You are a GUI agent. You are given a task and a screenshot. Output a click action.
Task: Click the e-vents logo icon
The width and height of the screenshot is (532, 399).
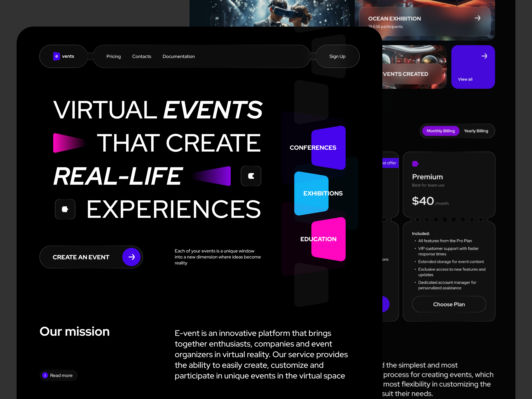pos(57,56)
